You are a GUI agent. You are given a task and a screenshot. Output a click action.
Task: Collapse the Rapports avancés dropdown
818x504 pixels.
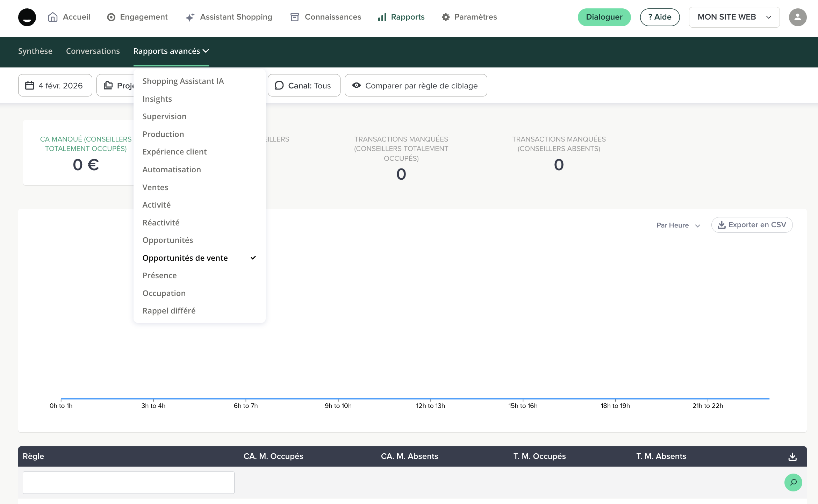click(171, 51)
